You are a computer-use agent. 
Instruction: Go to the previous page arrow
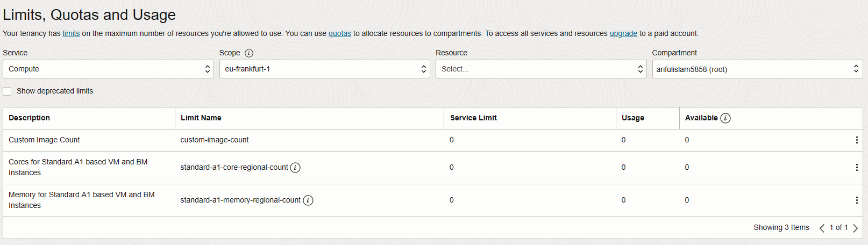822,228
